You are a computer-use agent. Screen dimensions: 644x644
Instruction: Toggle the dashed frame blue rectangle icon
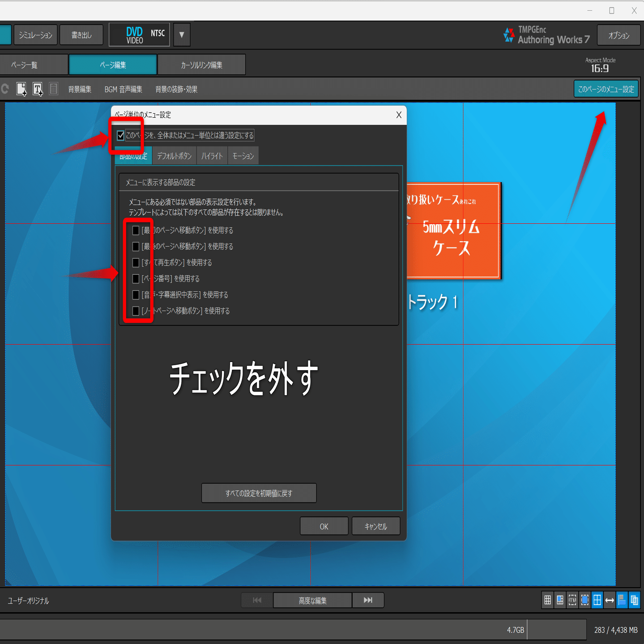pyautogui.click(x=585, y=600)
